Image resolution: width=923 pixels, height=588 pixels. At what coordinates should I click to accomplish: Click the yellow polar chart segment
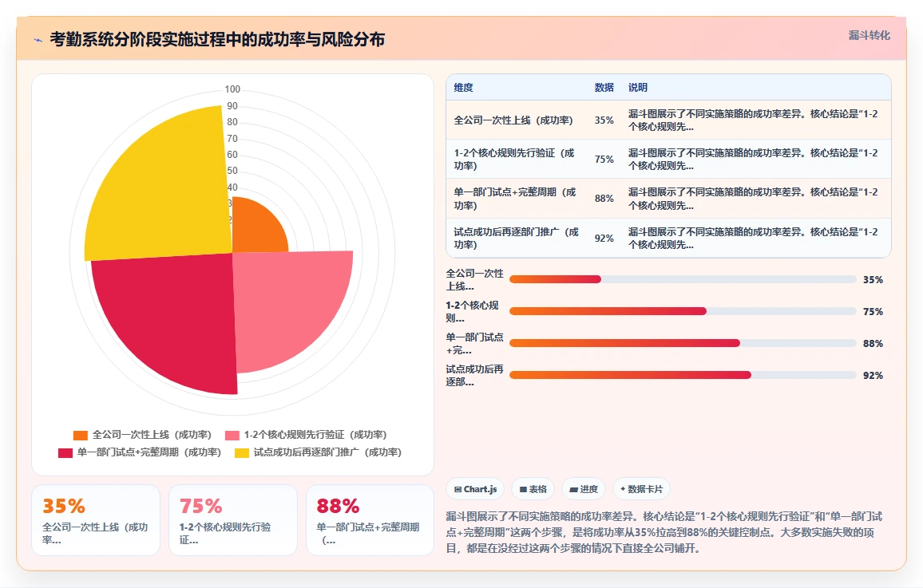[164, 188]
